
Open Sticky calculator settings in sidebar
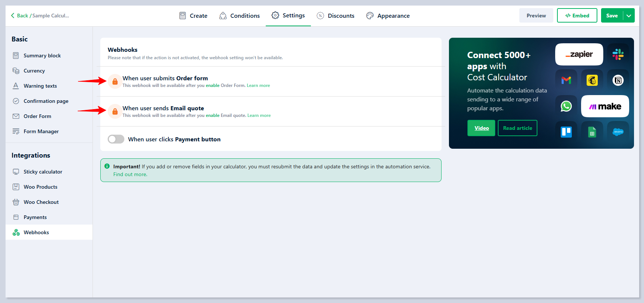click(43, 172)
